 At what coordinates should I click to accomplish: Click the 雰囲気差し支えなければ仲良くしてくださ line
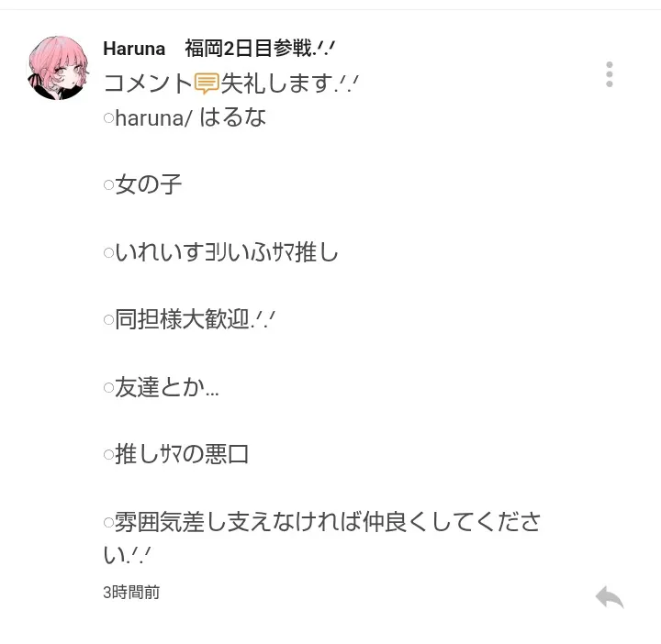click(x=328, y=522)
